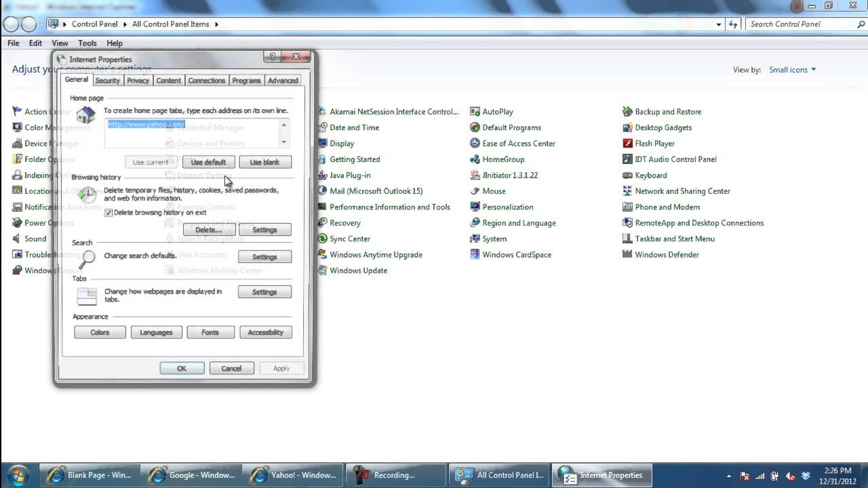Click the Cancel button
Screen dimensions: 868x488
coord(231,368)
